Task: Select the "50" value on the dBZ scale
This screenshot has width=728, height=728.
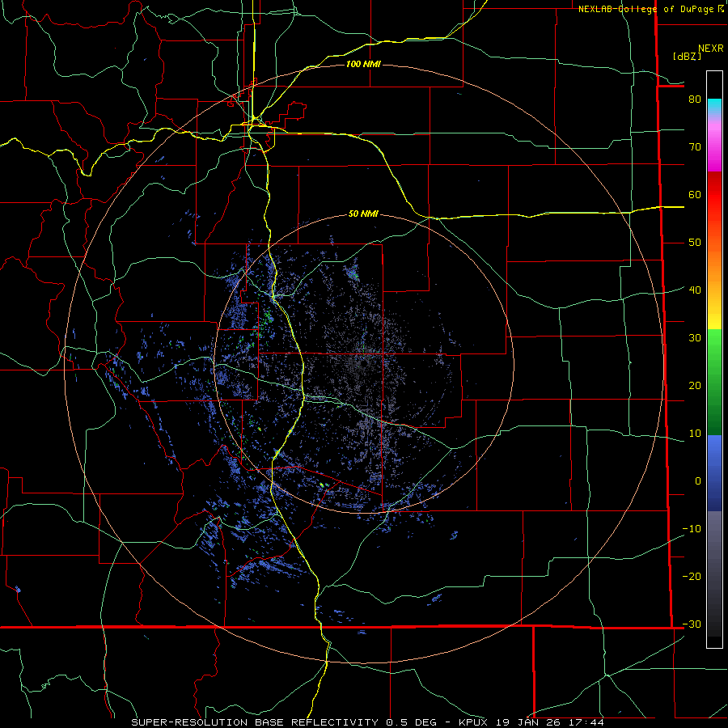Action: click(x=695, y=243)
